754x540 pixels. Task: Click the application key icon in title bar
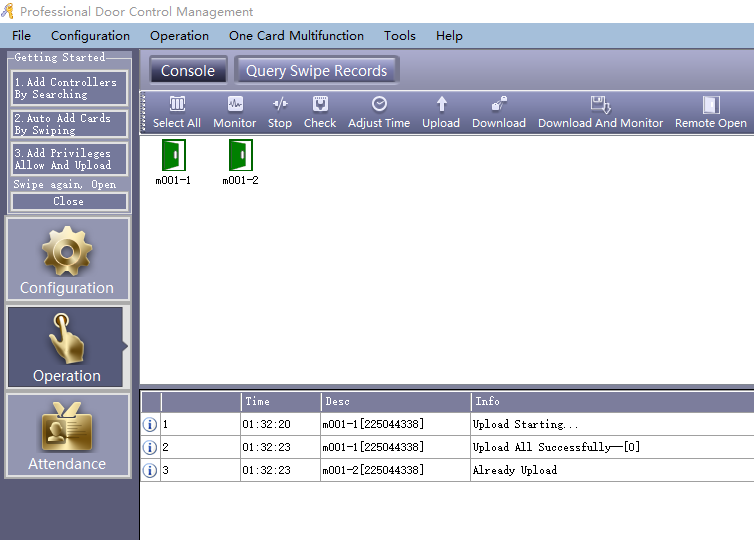pos(7,11)
